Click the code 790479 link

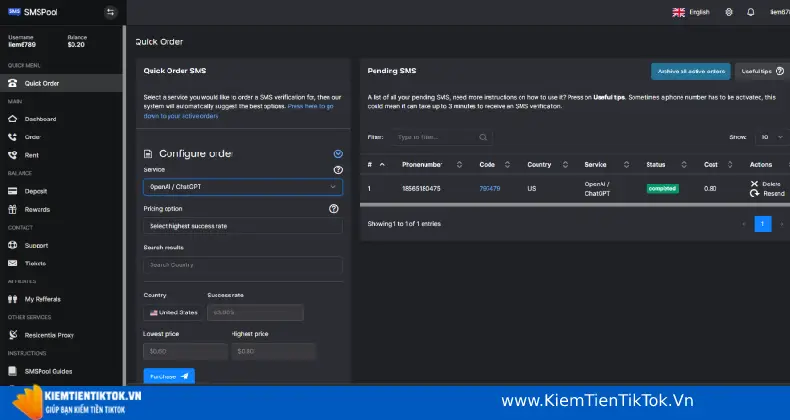[x=490, y=189]
